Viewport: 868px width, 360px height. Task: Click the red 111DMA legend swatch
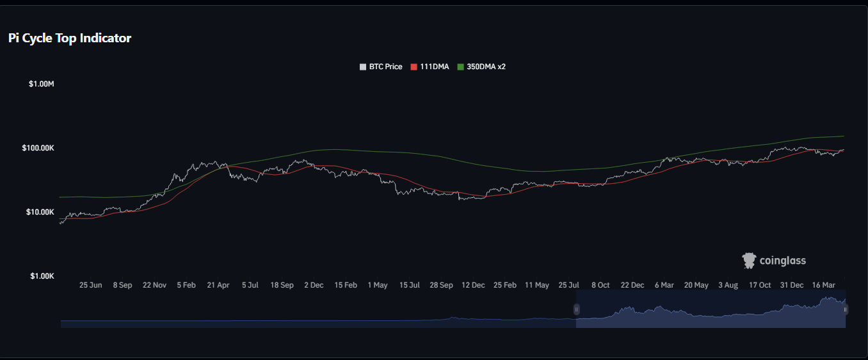tap(414, 67)
